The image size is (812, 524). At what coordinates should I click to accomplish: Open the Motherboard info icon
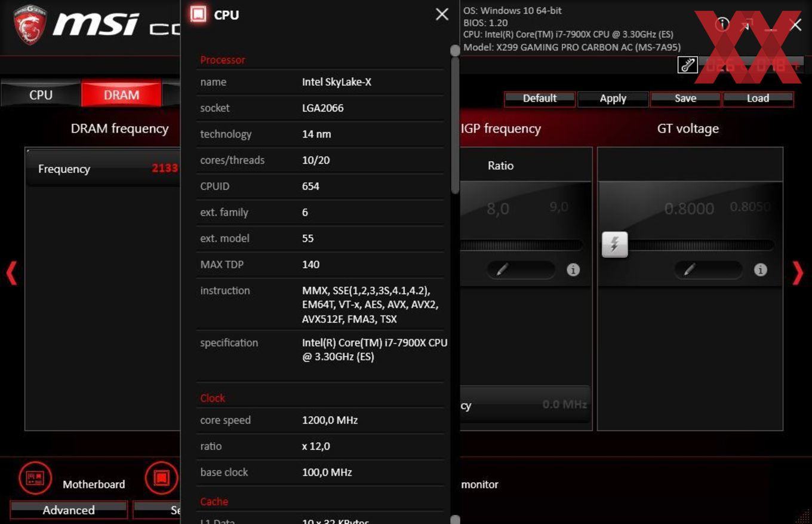(35, 478)
